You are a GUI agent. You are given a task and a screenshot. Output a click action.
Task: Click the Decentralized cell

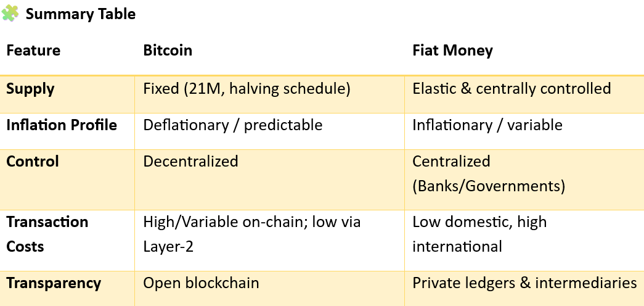190,162
